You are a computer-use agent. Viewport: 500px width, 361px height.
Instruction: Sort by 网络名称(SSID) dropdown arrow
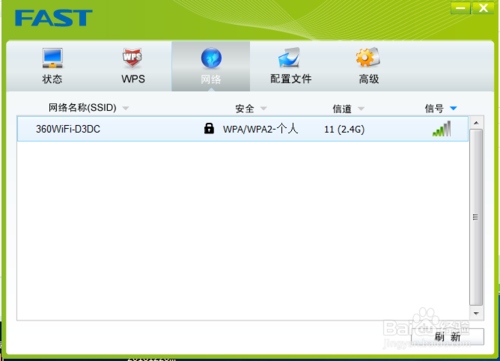click(125, 108)
